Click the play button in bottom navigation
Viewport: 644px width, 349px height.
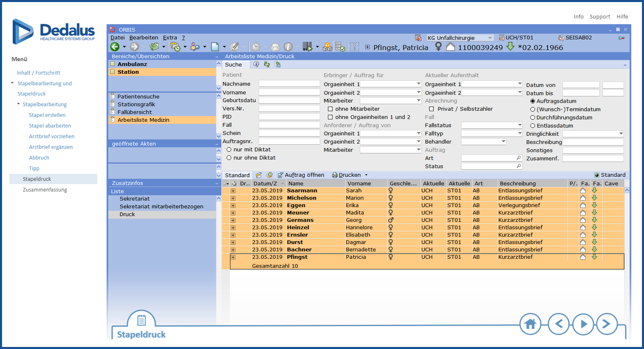583,324
